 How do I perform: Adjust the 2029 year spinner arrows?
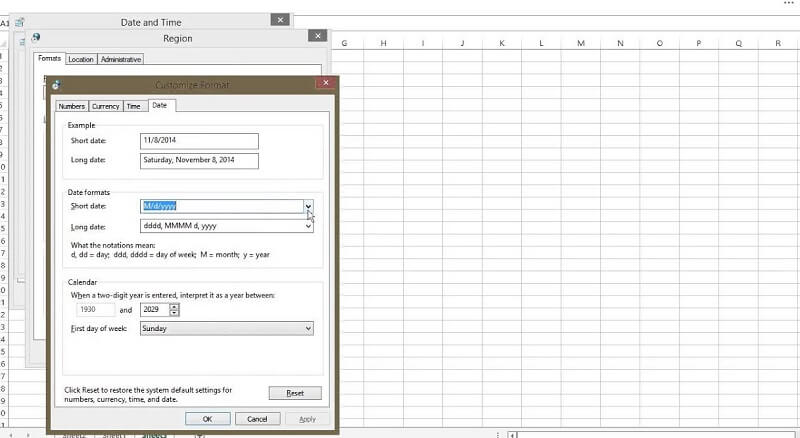tap(175, 310)
